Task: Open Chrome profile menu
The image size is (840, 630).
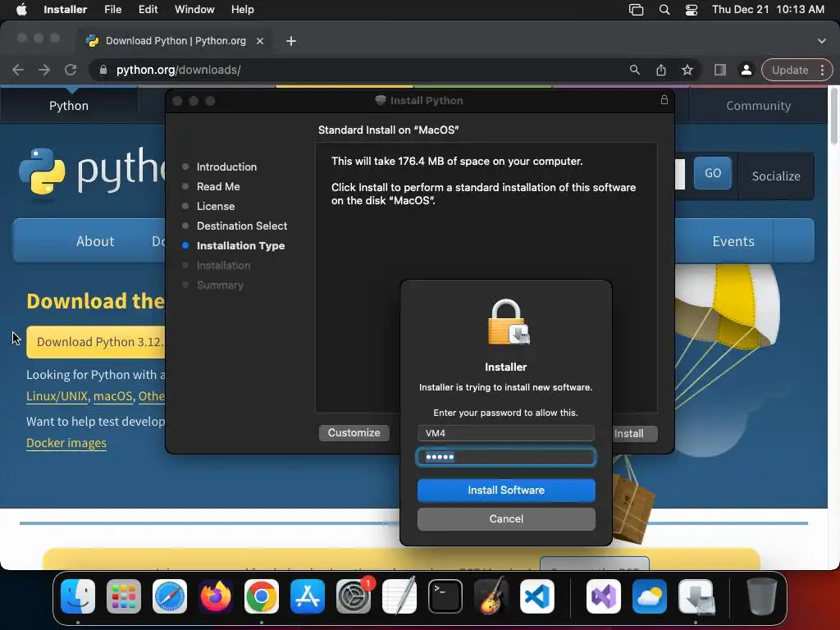Action: coord(746,70)
